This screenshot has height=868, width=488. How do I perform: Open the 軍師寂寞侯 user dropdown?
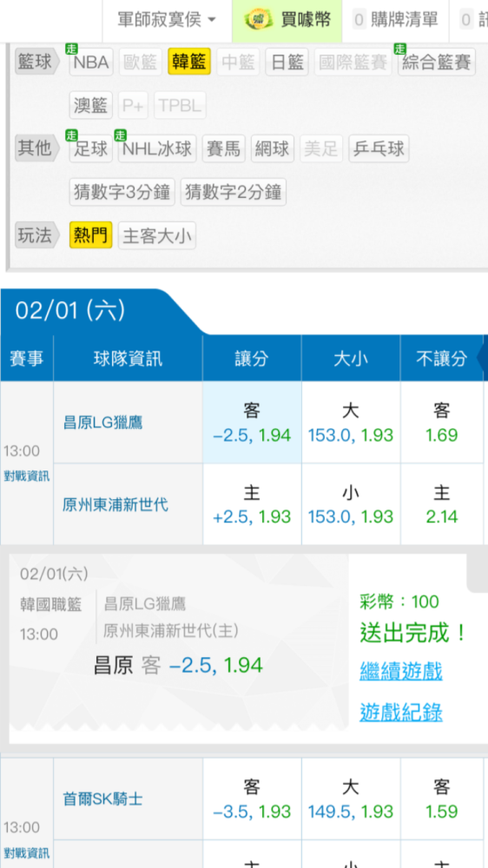(x=167, y=21)
